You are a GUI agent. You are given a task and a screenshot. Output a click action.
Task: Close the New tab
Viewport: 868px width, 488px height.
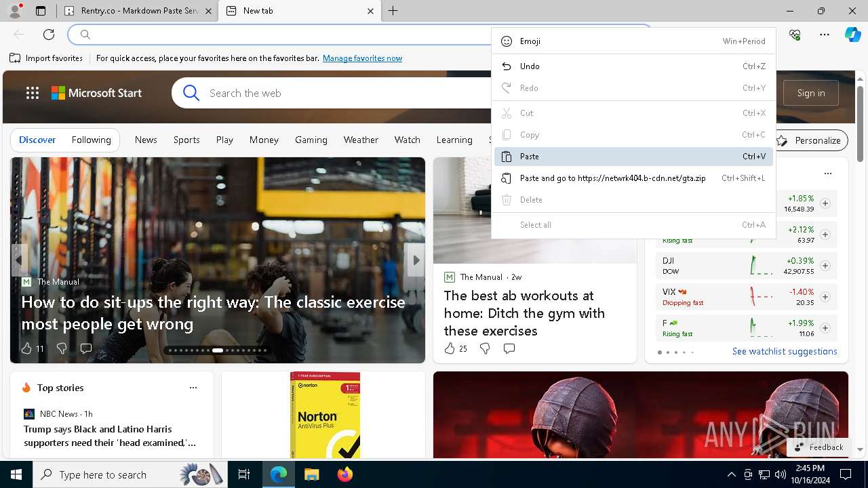[x=370, y=11]
